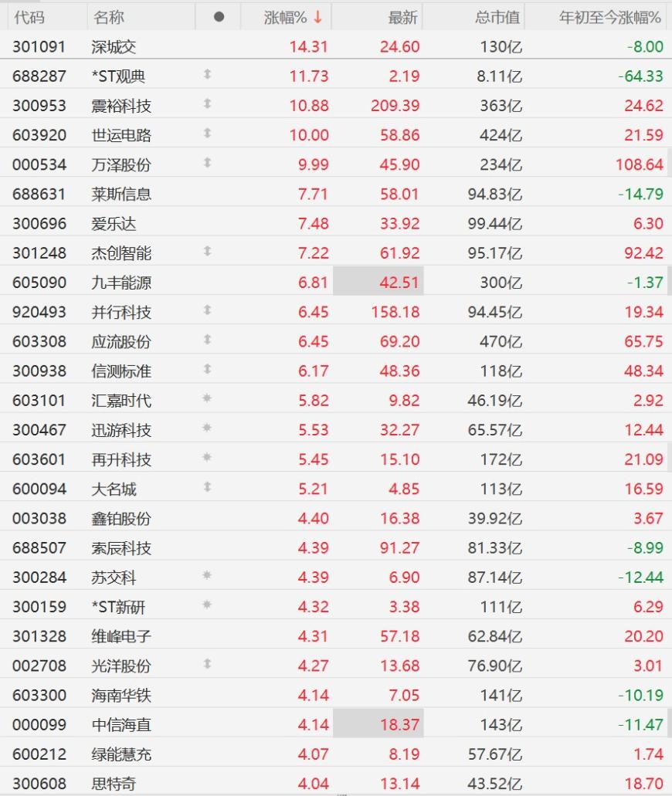
Task: Sort the list by 最新 column
Action: point(402,17)
